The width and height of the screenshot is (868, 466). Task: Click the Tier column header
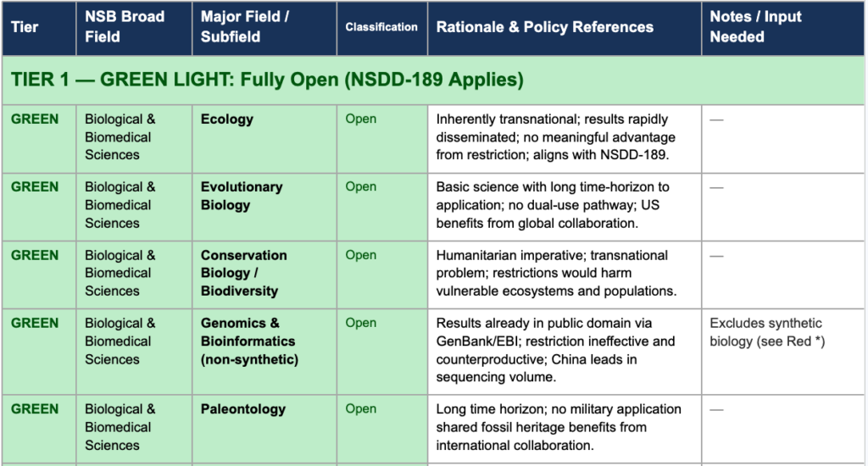[25, 27]
